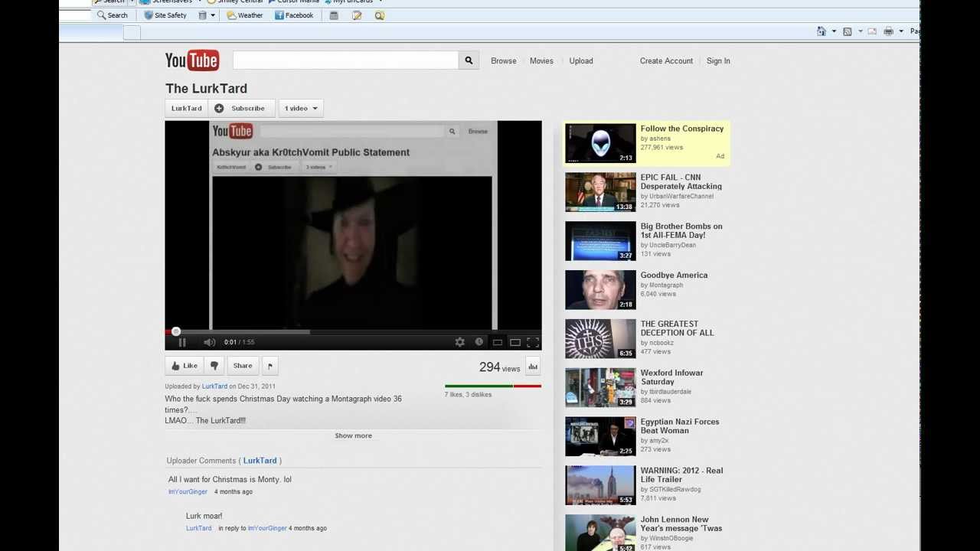Click the Subscribe plus button
Viewport: 980px width, 551px height.
point(241,108)
